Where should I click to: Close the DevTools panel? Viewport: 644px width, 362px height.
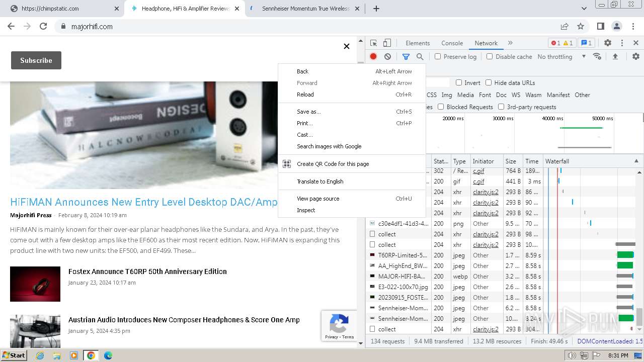click(636, 43)
